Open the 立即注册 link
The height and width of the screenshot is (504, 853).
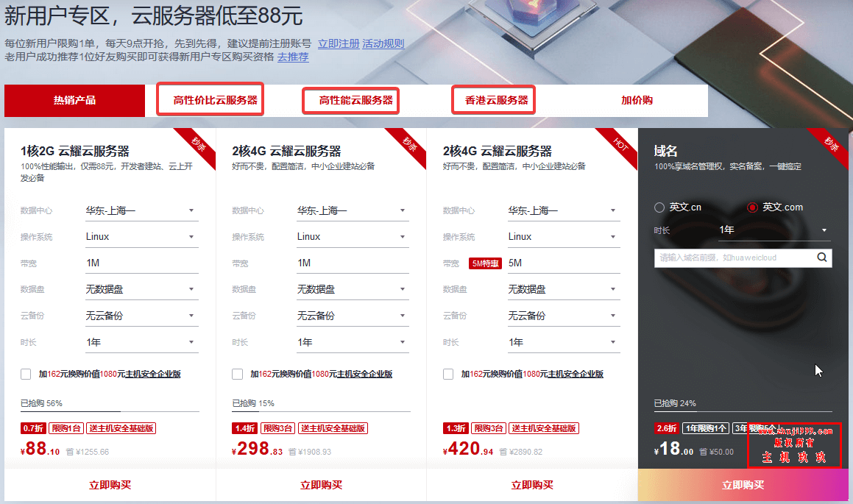339,43
